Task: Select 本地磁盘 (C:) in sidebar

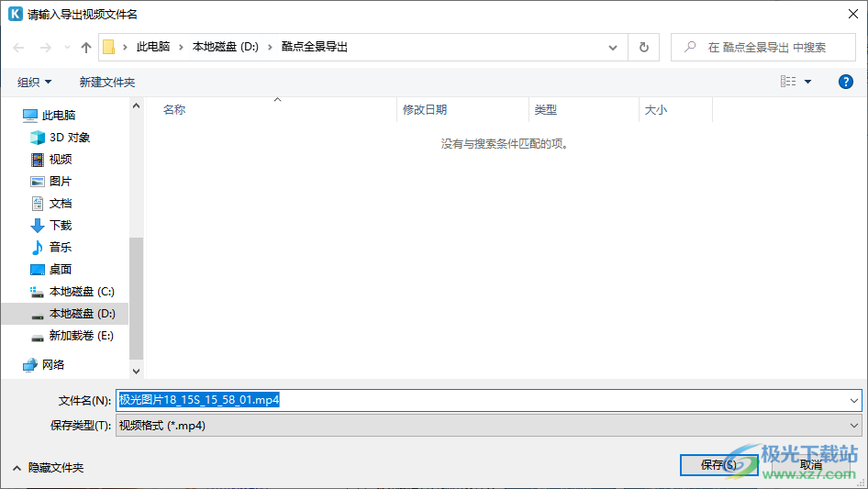Action: pyautogui.click(x=72, y=292)
